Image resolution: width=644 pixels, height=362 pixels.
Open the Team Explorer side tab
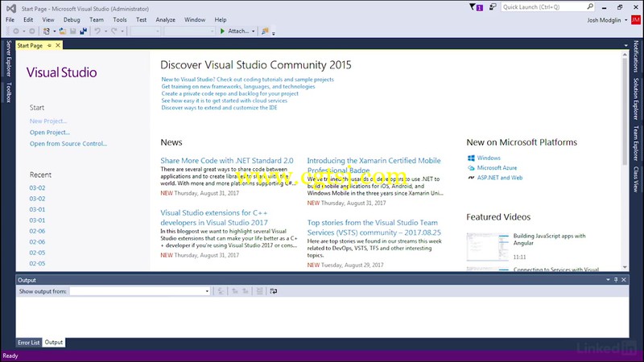pos(636,143)
